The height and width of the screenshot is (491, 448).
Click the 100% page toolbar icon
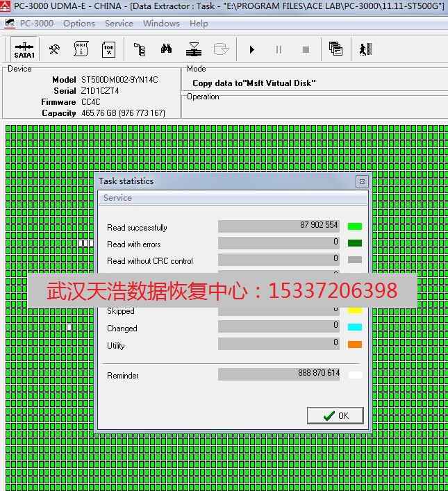coord(108,50)
